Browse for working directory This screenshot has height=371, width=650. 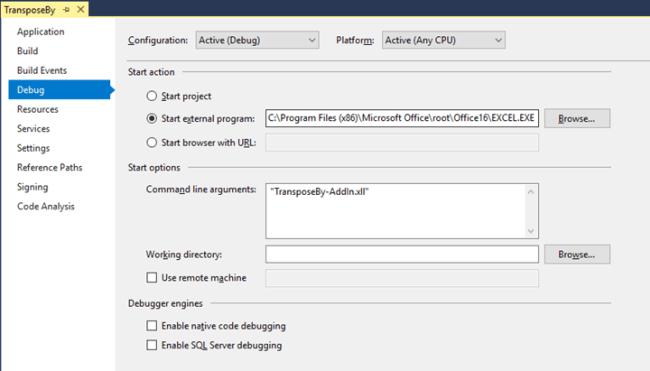click(x=577, y=254)
